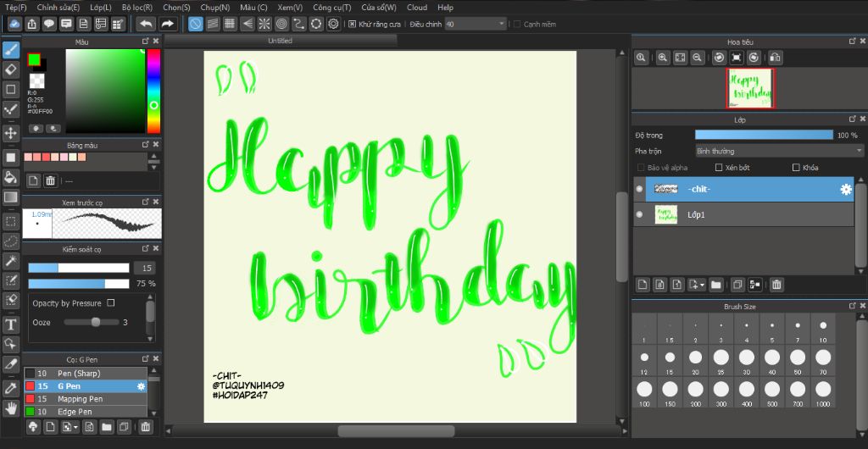Select the Move tool
The width and height of the screenshot is (868, 449).
tap(11, 133)
